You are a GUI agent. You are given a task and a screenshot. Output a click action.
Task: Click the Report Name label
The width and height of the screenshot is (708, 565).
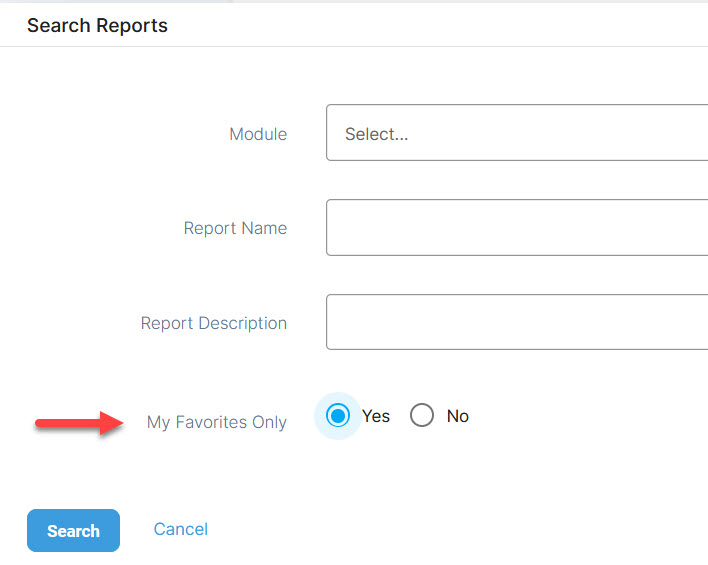(x=235, y=228)
